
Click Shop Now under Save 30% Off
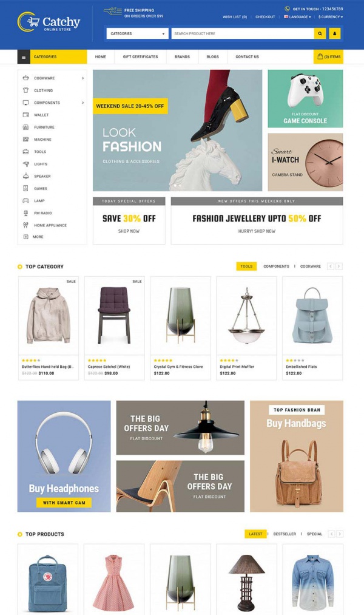pos(129,231)
